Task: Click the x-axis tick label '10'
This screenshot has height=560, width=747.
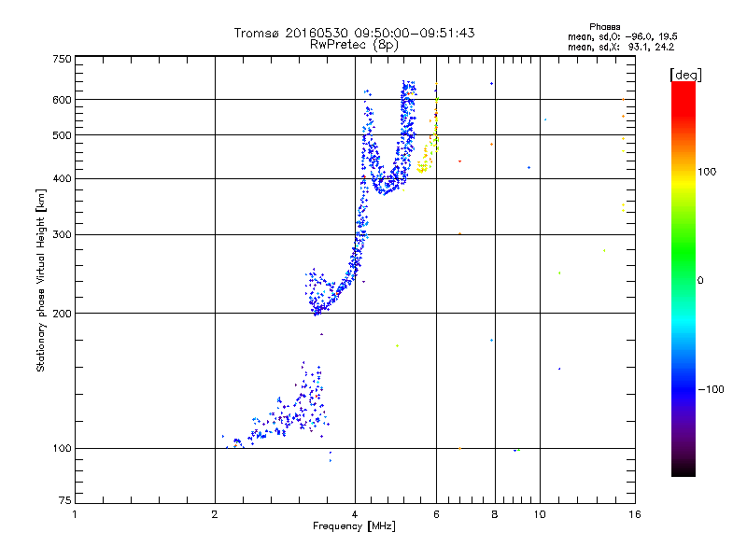Action: pyautogui.click(x=540, y=514)
